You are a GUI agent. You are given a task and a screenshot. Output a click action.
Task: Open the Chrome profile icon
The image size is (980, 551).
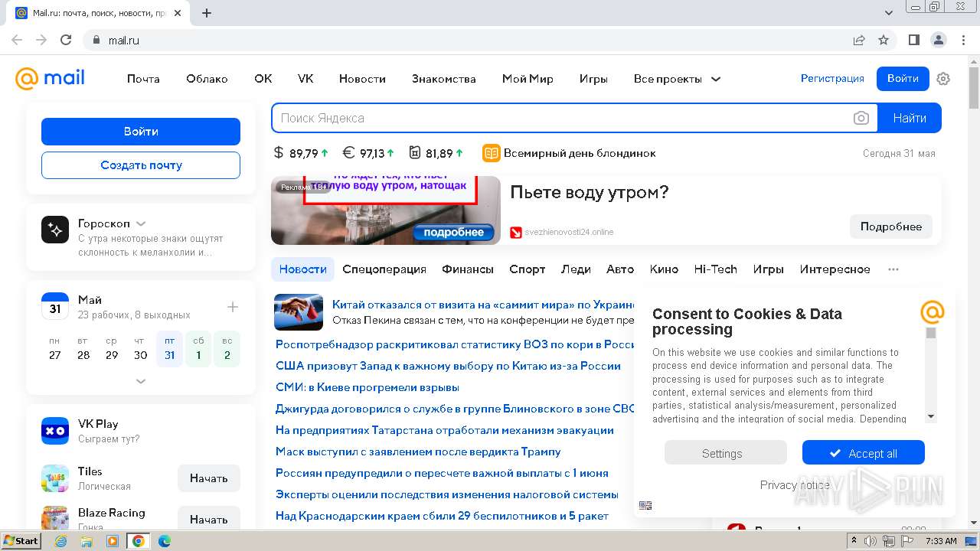[x=938, y=40]
